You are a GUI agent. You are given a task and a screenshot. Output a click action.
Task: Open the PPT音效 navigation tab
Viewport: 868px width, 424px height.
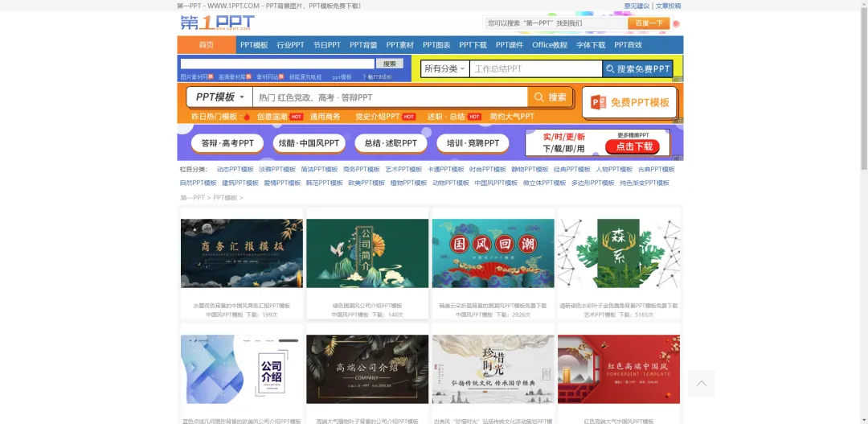point(628,45)
